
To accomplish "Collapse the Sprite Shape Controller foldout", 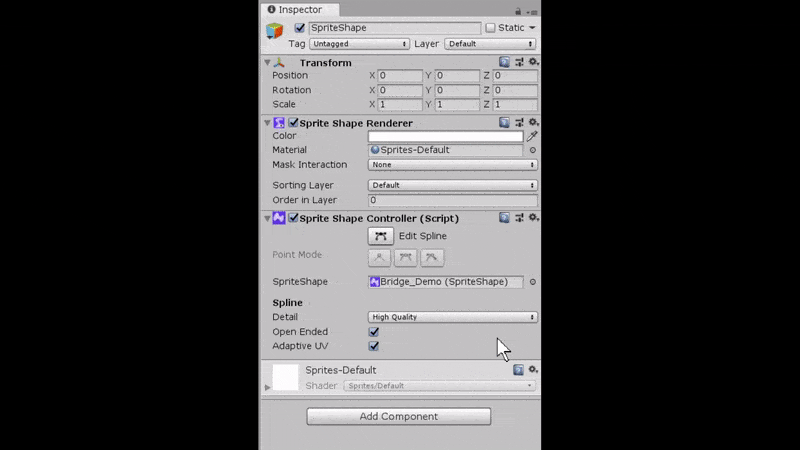I will [267, 218].
